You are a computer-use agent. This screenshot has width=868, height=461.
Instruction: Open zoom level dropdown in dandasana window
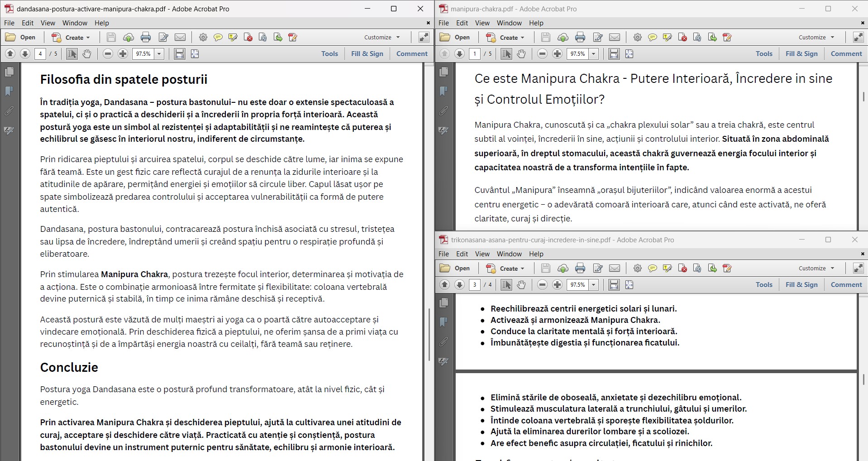pyautogui.click(x=159, y=54)
